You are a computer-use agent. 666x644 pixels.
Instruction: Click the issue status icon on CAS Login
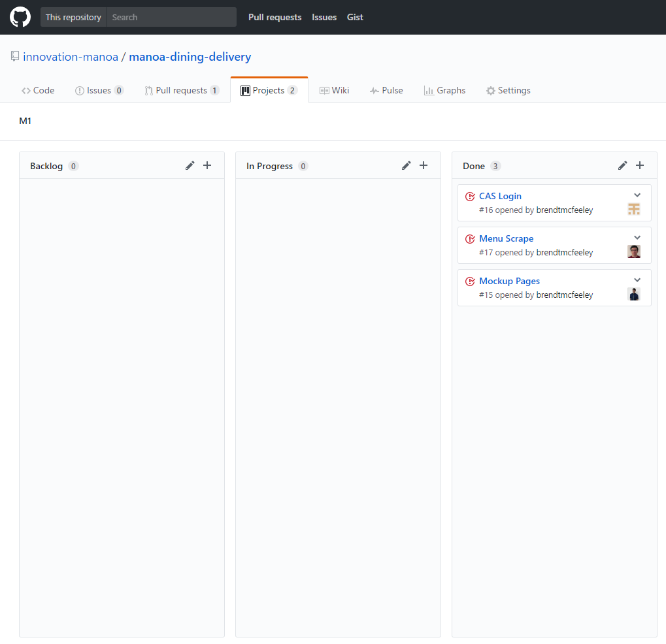(x=470, y=197)
